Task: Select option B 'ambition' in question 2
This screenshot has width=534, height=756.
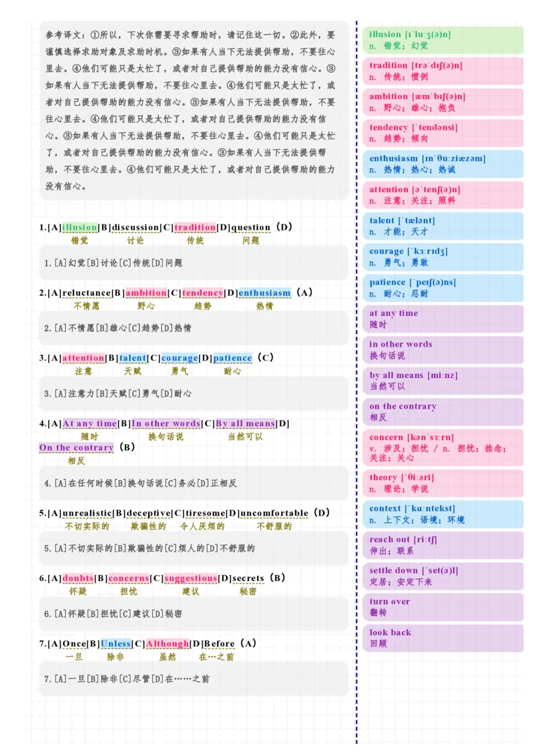Action: coord(142,293)
